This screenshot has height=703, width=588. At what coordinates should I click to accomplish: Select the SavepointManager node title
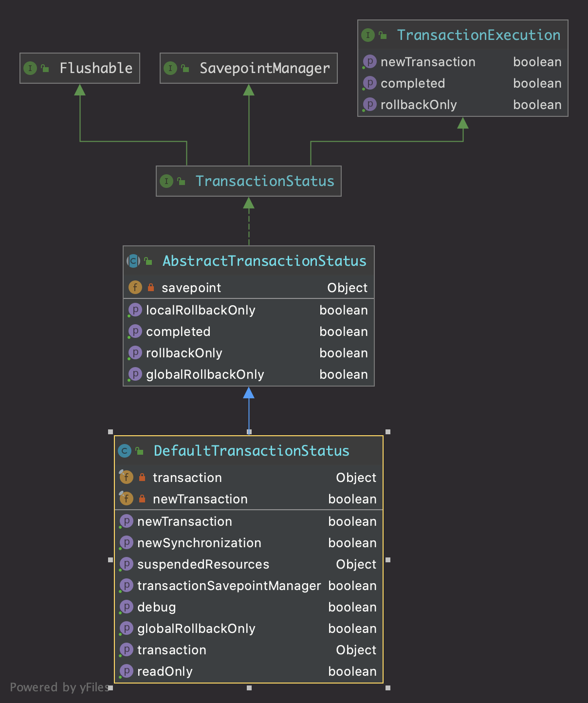265,68
